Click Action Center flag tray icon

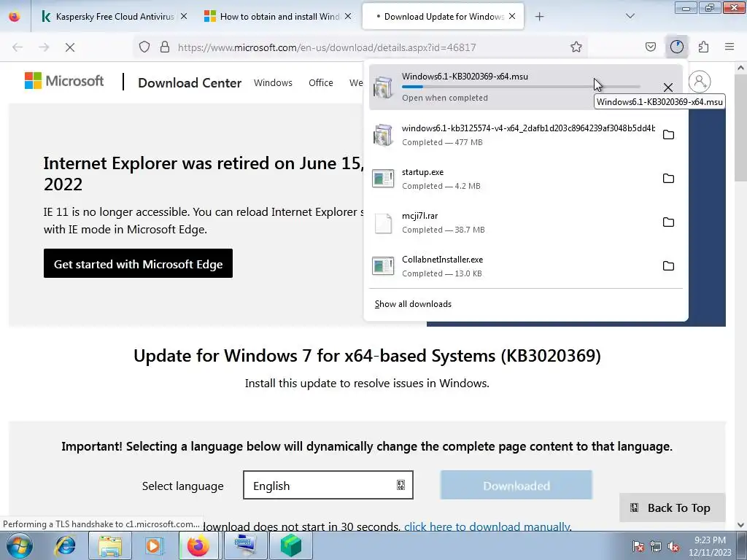(638, 546)
